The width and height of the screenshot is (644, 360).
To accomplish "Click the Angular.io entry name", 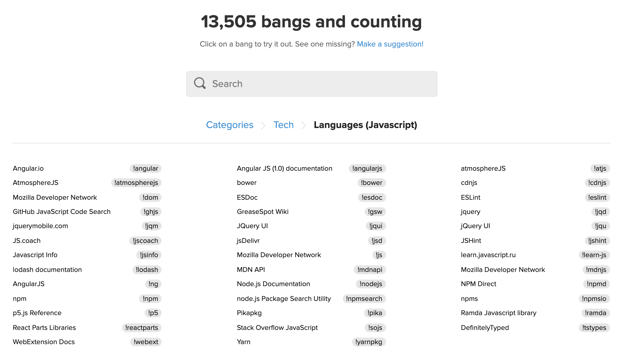I will pyautogui.click(x=28, y=169).
